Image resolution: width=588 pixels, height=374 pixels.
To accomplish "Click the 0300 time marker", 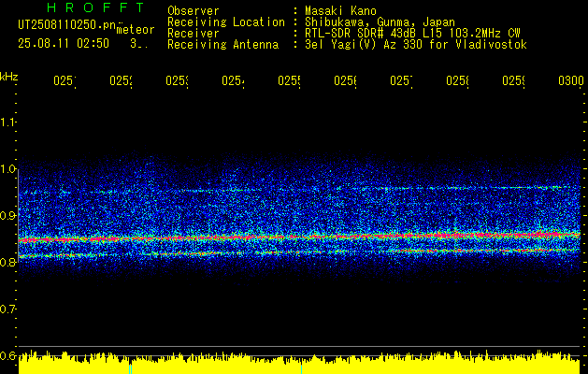I will point(571,80).
